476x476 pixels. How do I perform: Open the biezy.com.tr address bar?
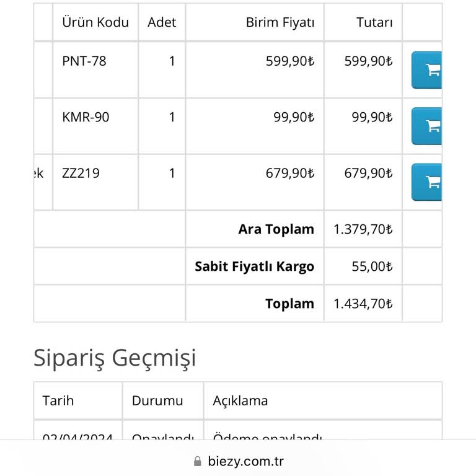[238, 461]
